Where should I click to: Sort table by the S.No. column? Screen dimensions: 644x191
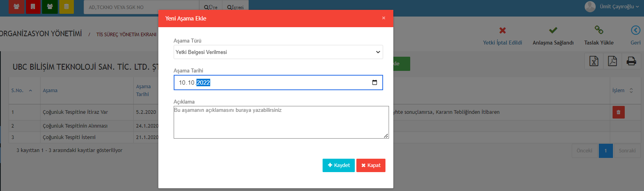point(22,91)
